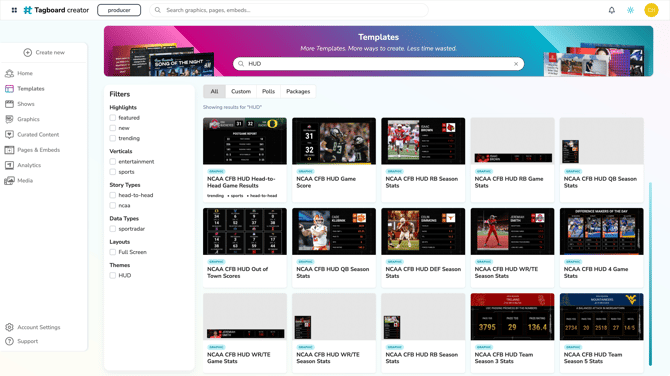Check the ncaa story type
The width and height of the screenshot is (670, 376).
(113, 205)
